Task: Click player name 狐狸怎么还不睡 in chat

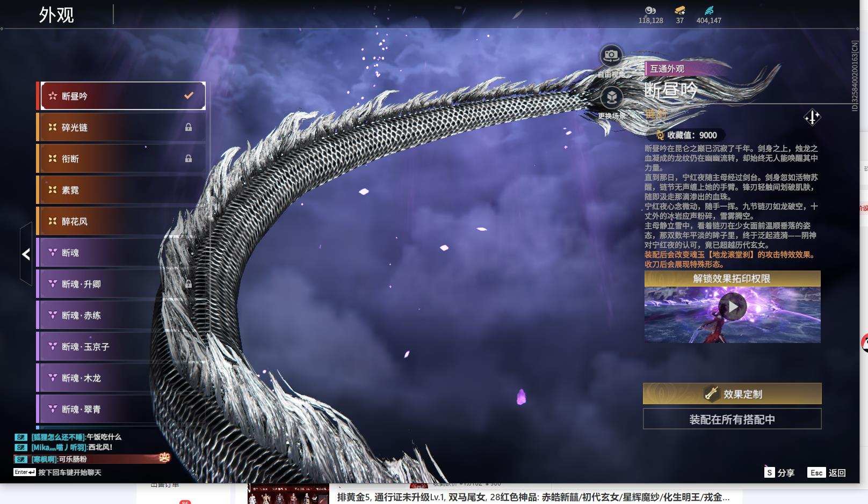Action: click(59, 437)
